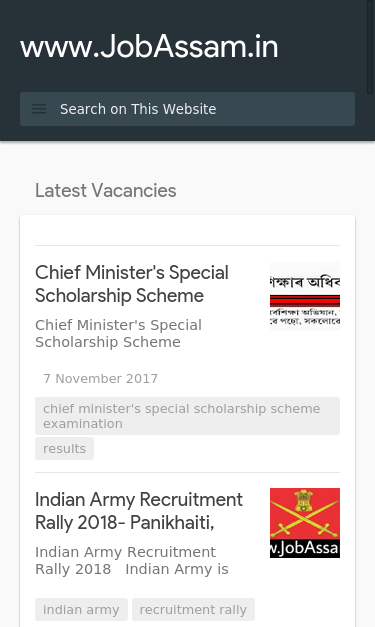Select the chief minister's special scholarship scheme examination tag

pos(188,416)
